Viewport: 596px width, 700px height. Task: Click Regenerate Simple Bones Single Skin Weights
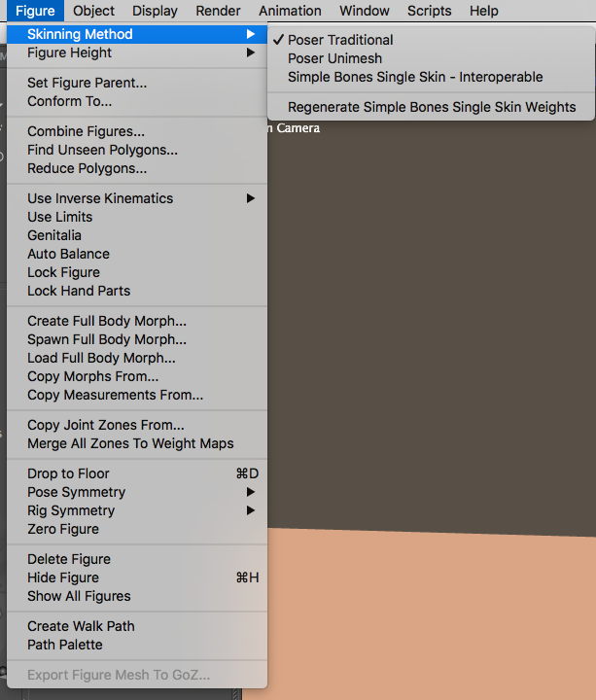[432, 107]
